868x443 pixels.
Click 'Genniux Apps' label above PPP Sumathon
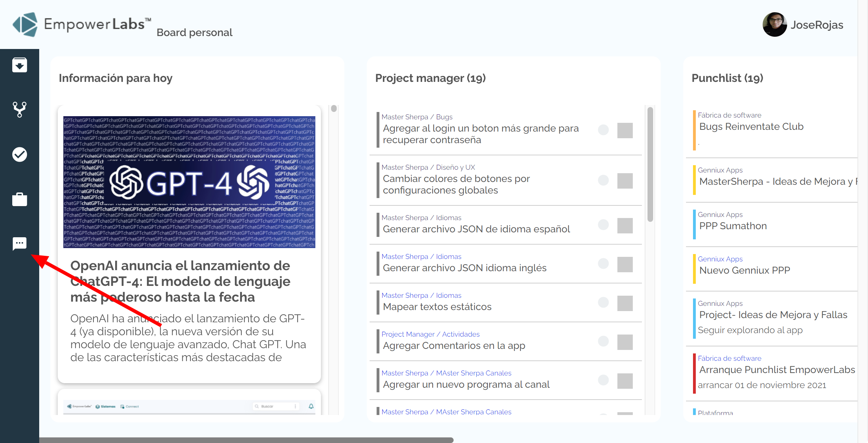(x=720, y=215)
